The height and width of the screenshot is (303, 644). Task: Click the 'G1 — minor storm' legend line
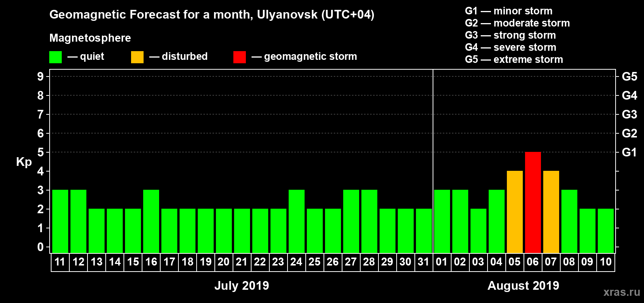509,11
